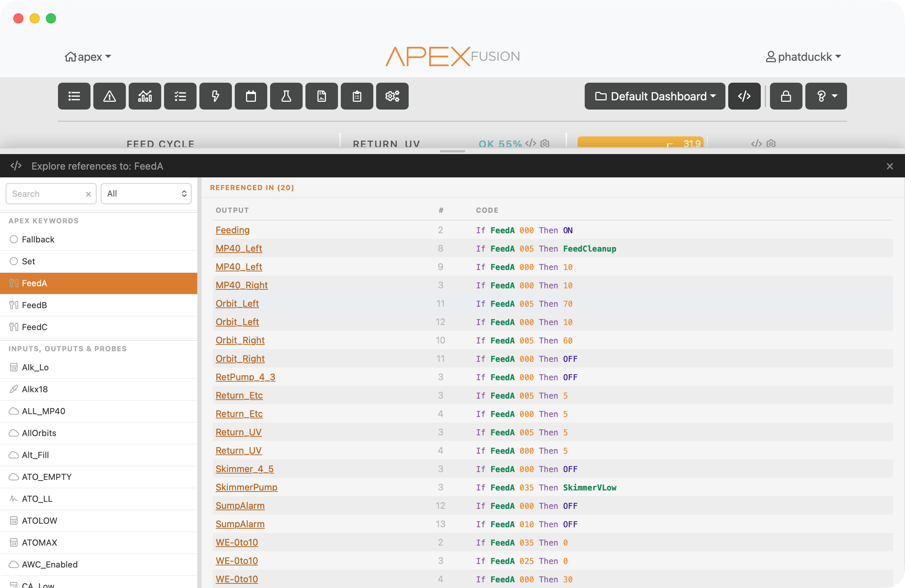Click the gear icon beside Return UV tile
Screen dimensions: 905x588
pyautogui.click(x=545, y=143)
